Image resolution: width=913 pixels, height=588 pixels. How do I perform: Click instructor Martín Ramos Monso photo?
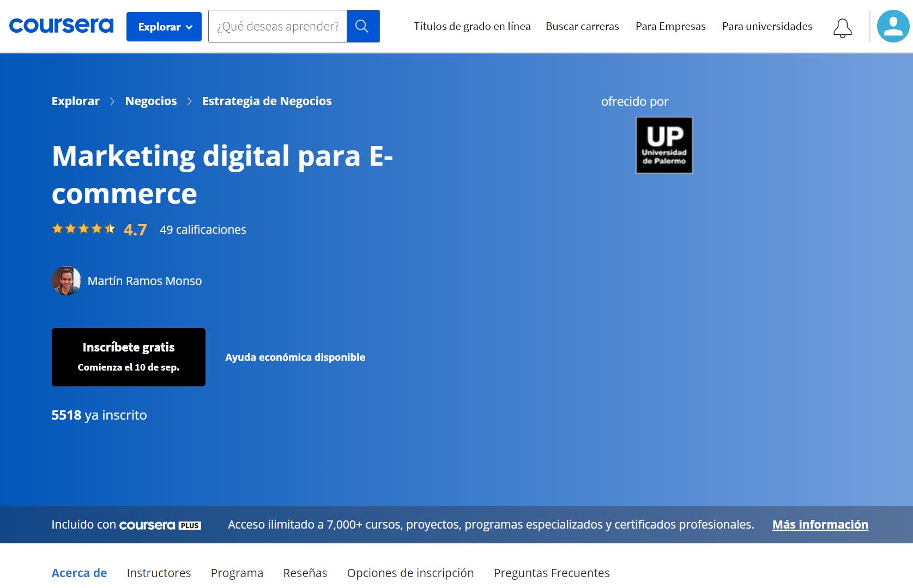coord(66,281)
